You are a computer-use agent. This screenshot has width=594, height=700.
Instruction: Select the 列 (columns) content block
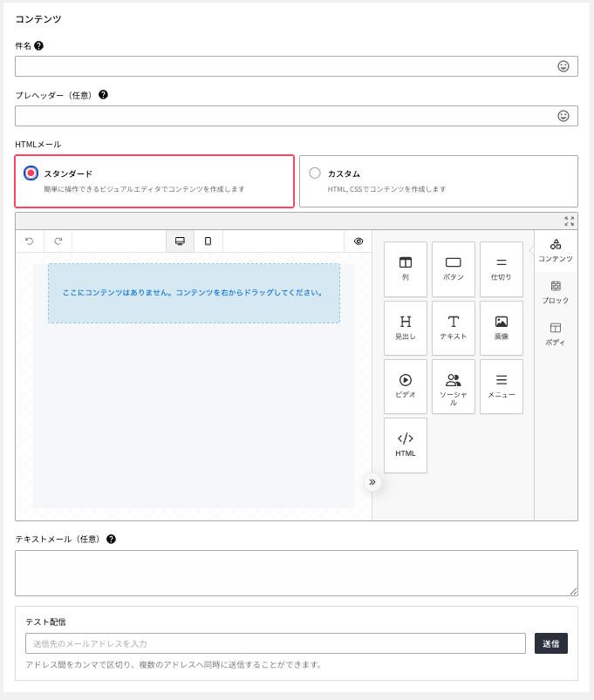[x=406, y=268]
